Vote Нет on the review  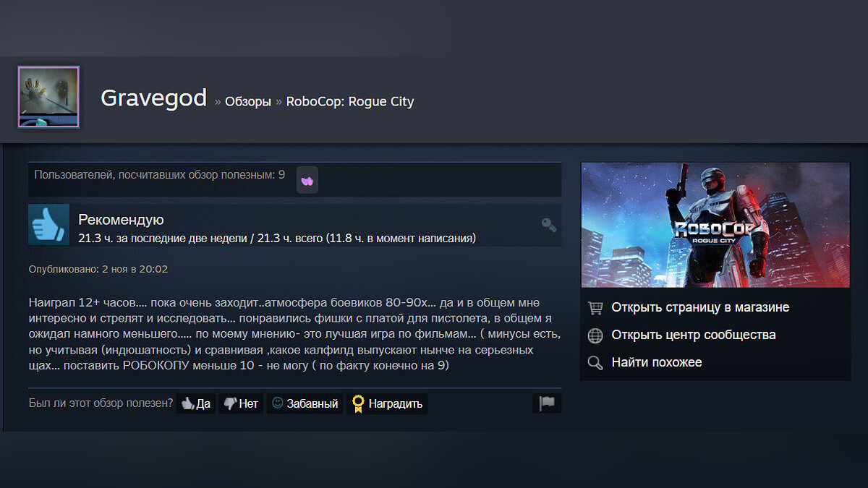point(241,403)
